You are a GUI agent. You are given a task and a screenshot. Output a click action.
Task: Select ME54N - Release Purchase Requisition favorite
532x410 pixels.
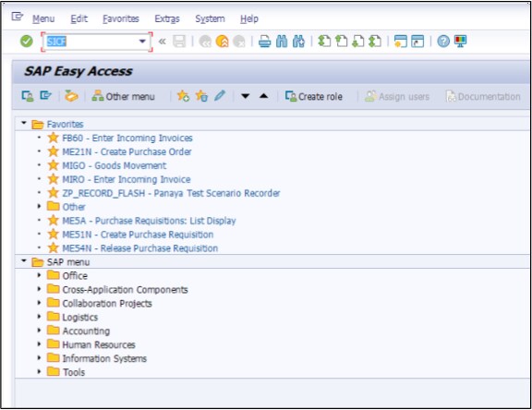point(139,248)
